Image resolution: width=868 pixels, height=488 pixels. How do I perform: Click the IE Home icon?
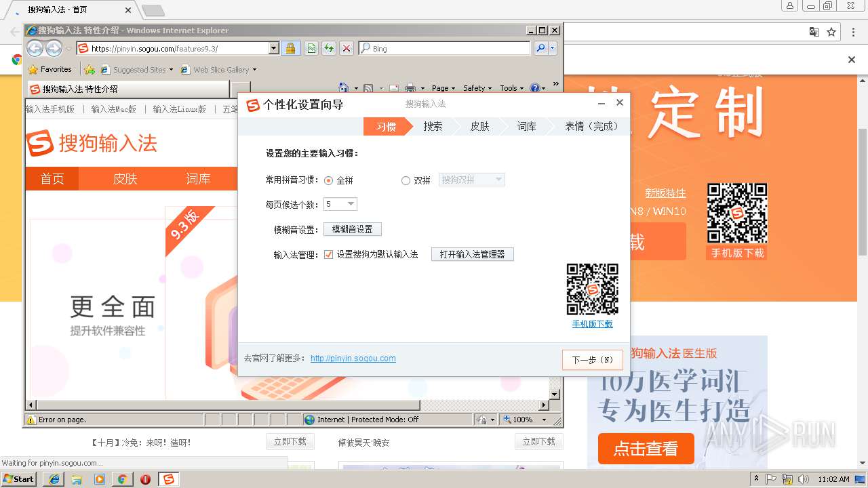343,88
